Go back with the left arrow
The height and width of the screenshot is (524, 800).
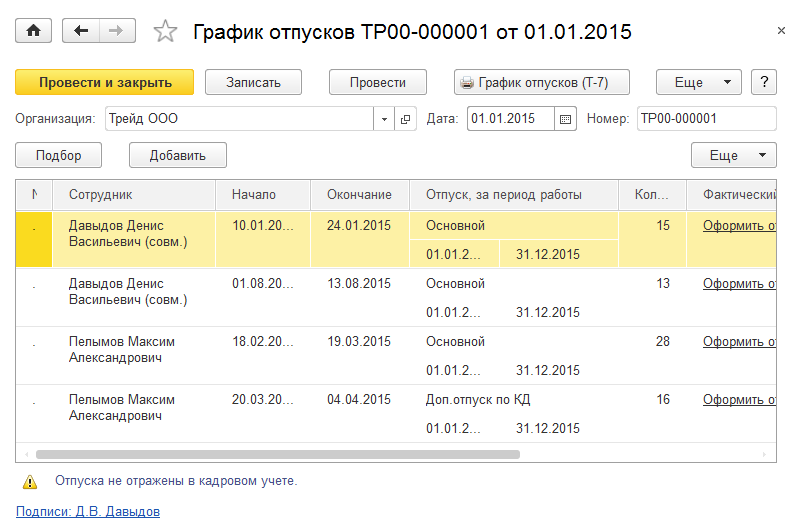point(81,31)
